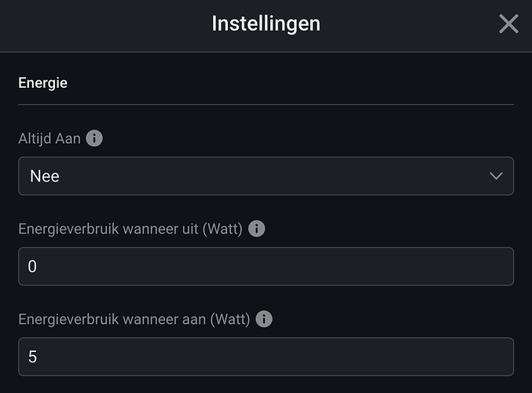Focus the Energieverbruik wanneer aan field
The image size is (532, 393).
[266, 357]
